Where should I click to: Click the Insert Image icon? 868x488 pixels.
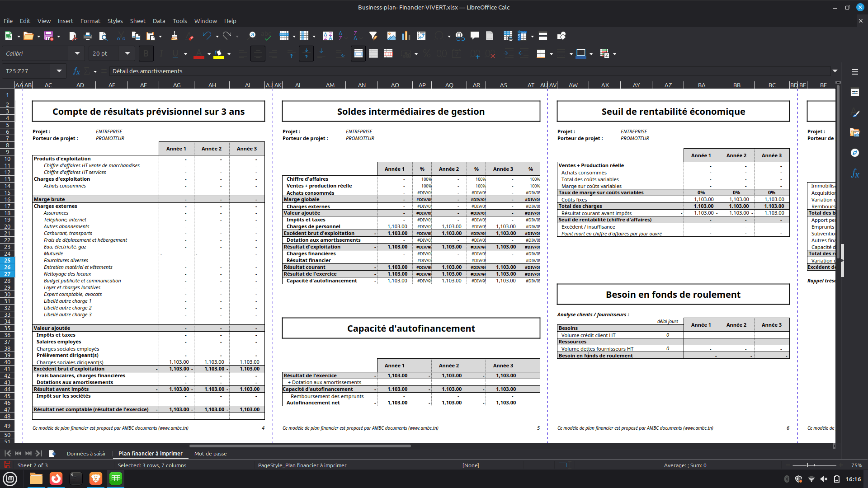coord(392,36)
